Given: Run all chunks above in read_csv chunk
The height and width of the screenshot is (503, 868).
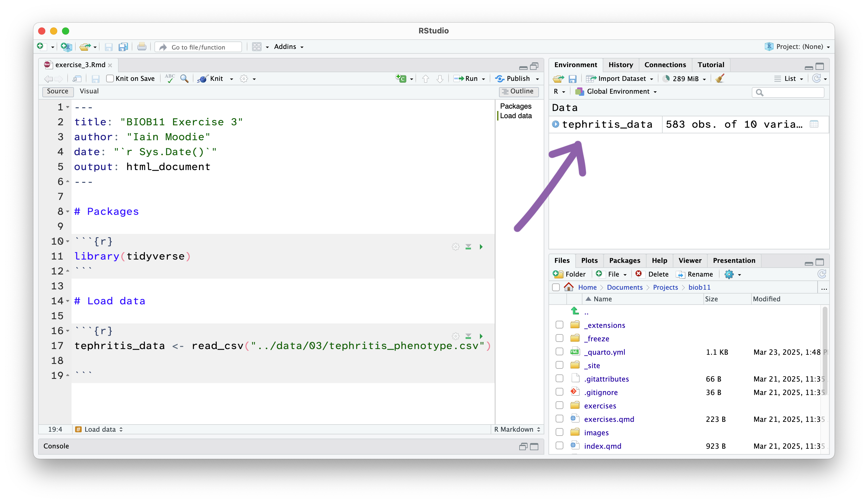Looking at the screenshot, I should (x=468, y=336).
